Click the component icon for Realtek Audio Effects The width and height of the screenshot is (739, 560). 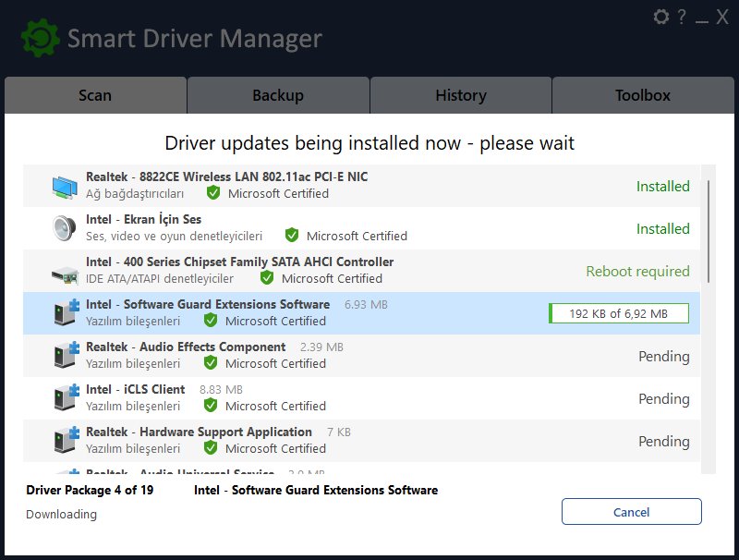pyautogui.click(x=66, y=355)
